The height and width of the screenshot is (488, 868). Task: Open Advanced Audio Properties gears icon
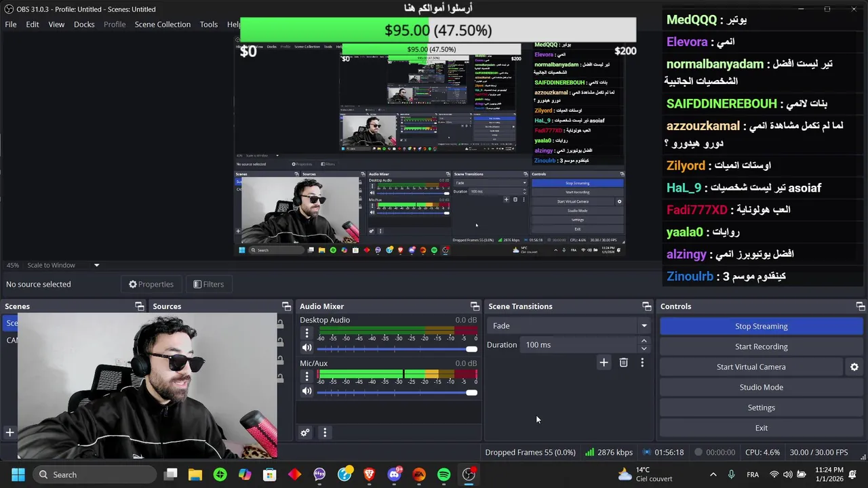(x=305, y=432)
